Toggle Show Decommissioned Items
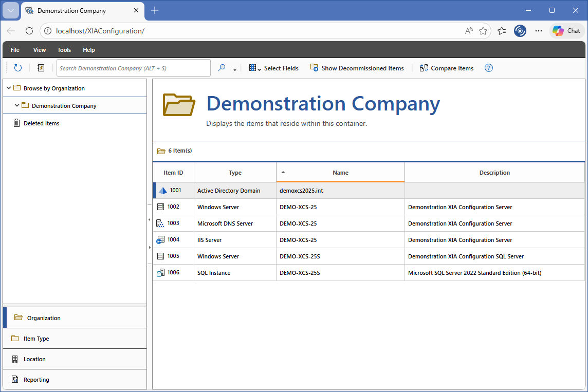 click(x=357, y=68)
